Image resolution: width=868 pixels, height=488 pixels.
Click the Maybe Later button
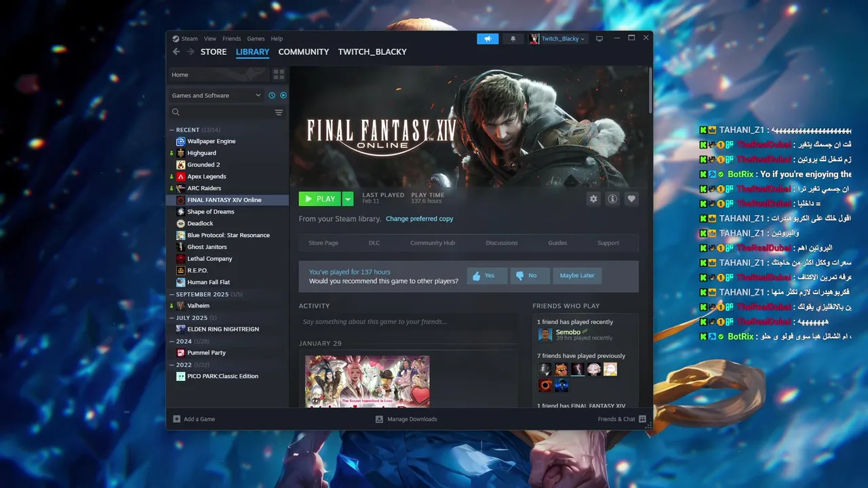pyautogui.click(x=577, y=275)
